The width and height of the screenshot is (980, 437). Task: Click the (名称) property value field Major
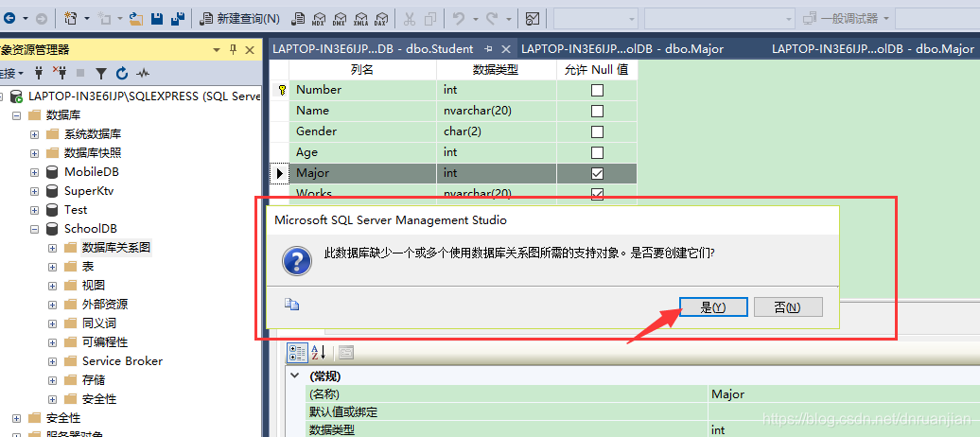tap(844, 394)
